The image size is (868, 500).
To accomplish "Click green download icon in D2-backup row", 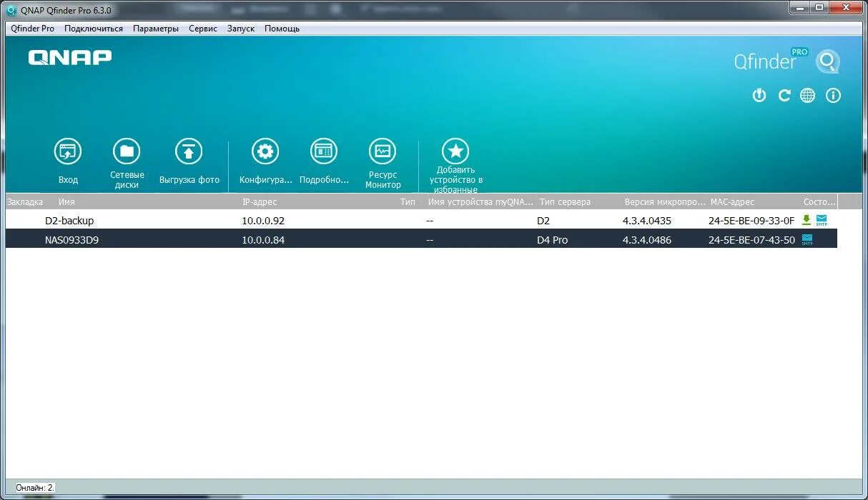I will tap(807, 220).
